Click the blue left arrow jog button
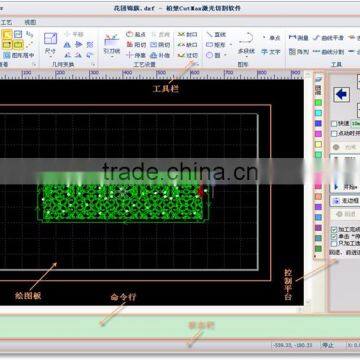 pyautogui.click(x=342, y=95)
